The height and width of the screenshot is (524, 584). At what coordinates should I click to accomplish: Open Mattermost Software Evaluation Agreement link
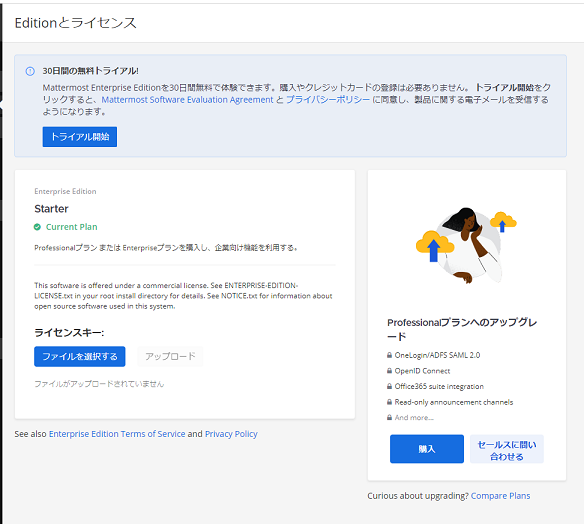187,100
